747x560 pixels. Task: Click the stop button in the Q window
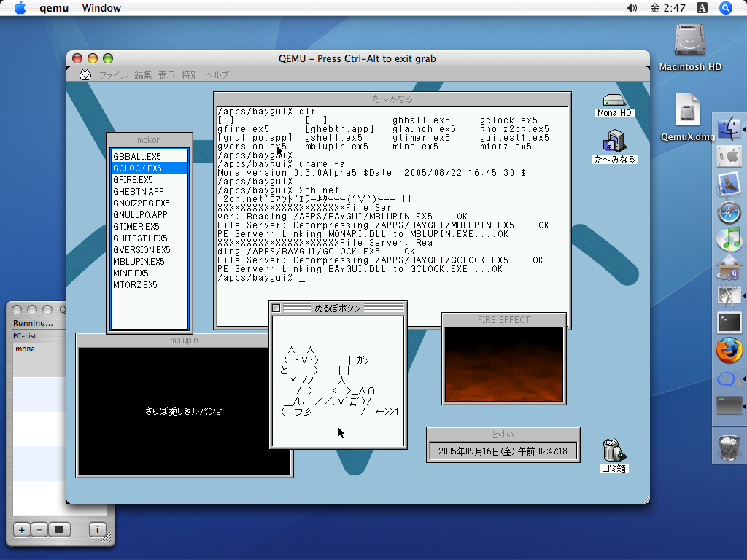pyautogui.click(x=59, y=529)
